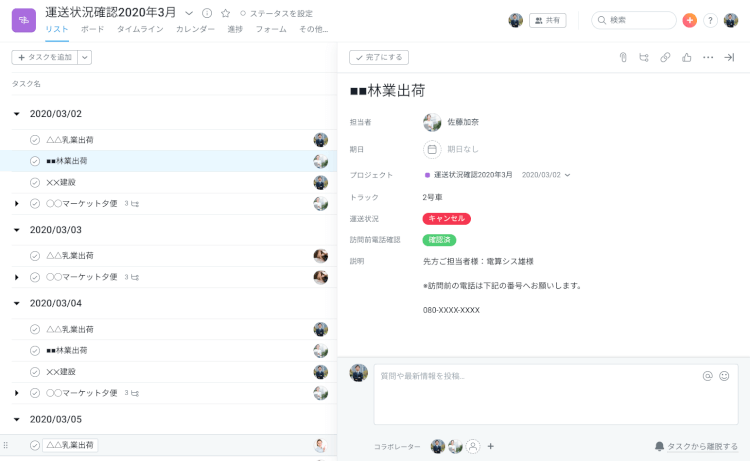The width and height of the screenshot is (750, 461).
Task: Add a subtask via subtask icon
Action: [644, 57]
